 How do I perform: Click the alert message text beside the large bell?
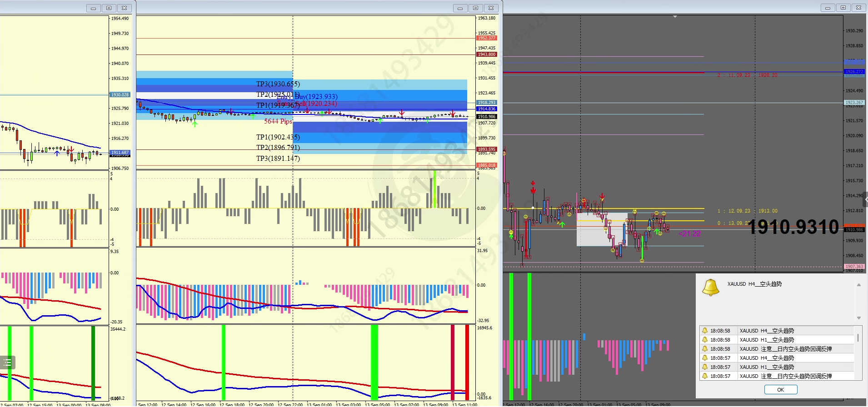(x=754, y=284)
